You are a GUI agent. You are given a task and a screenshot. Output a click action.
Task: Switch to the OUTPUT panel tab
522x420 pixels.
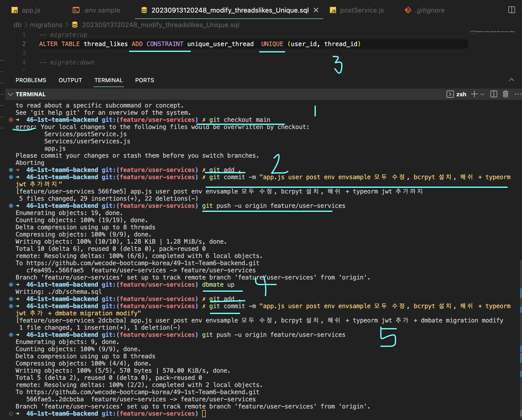tap(70, 80)
